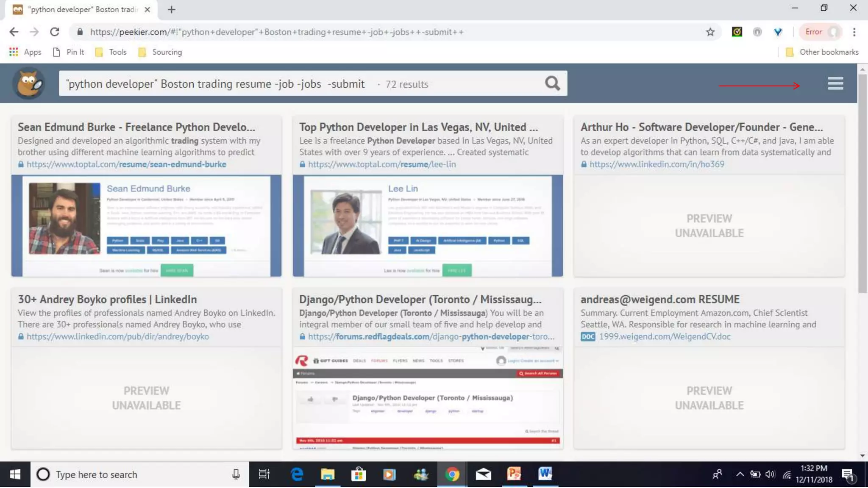Click the Lee Lin preview thumbnail
The image size is (868, 488).
tap(428, 226)
